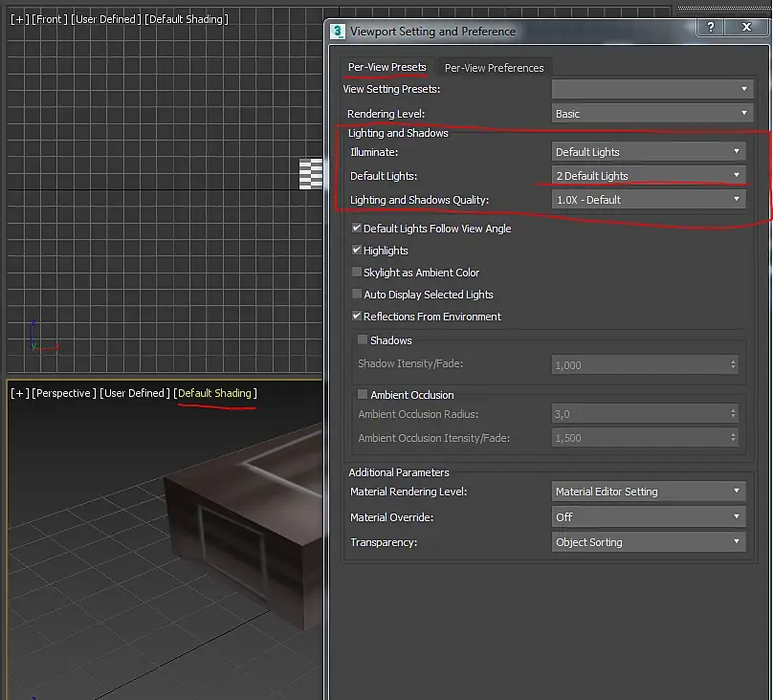Select the Per-View Presets tab

point(386,68)
